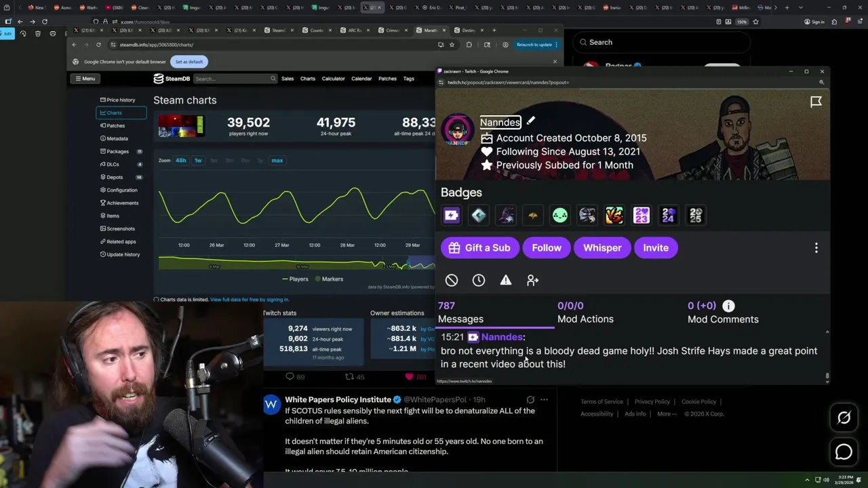Open Depots in SteamDB sidebar

[120, 177]
